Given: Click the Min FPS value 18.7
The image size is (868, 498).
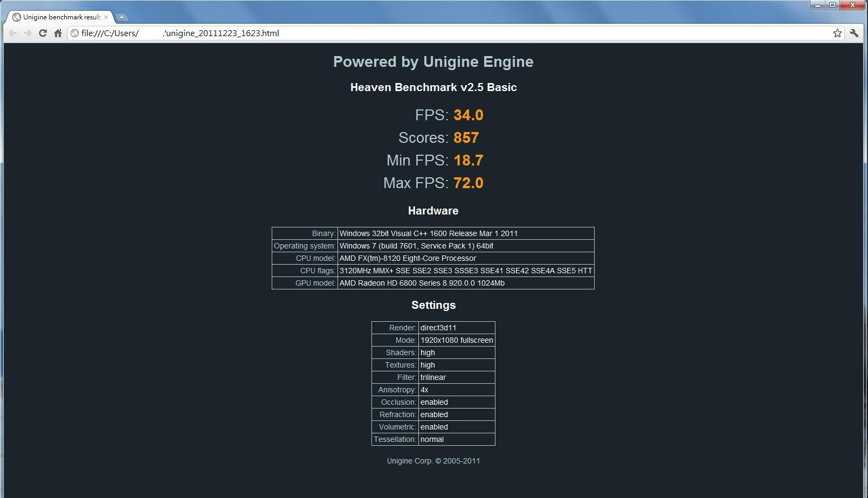Looking at the screenshot, I should tap(469, 160).
